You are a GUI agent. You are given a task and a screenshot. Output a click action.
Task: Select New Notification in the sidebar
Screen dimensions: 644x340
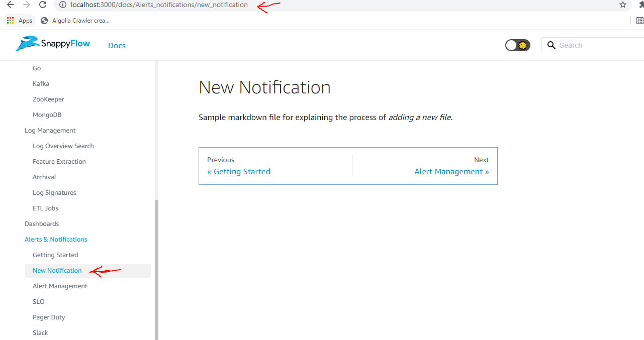(x=57, y=270)
